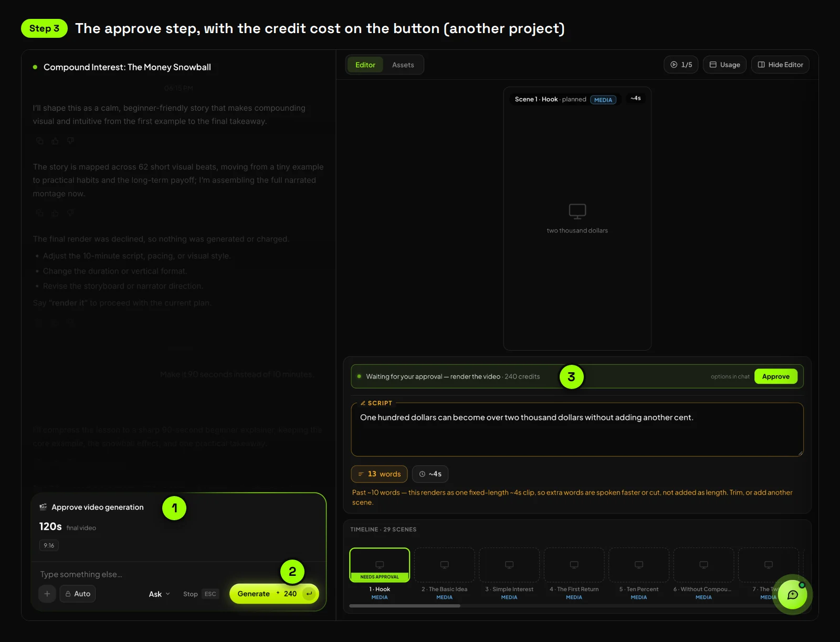Select the 6 · Without Compou… thumbnail
This screenshot has width=840, height=642.
tap(703, 565)
